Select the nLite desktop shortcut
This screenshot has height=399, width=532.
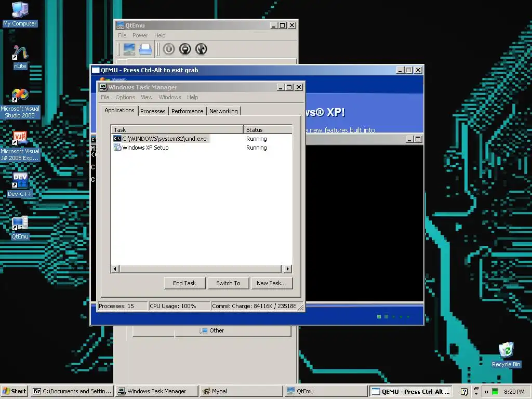[20, 57]
